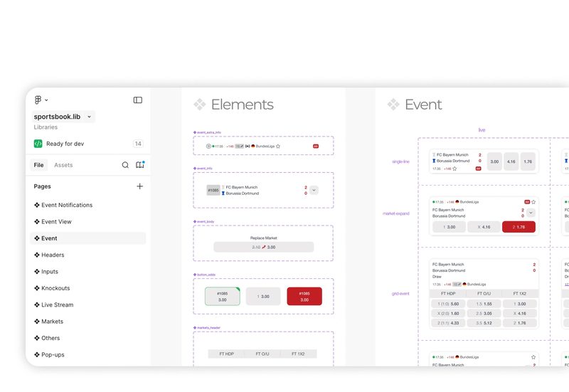Image resolution: width=569 pixels, height=392 pixels.
Task: Select the event_extra_info component label
Action: point(207,132)
